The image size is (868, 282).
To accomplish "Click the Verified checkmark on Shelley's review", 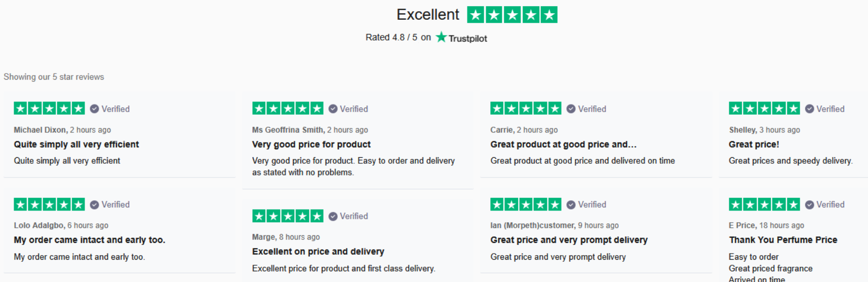I will [x=809, y=109].
